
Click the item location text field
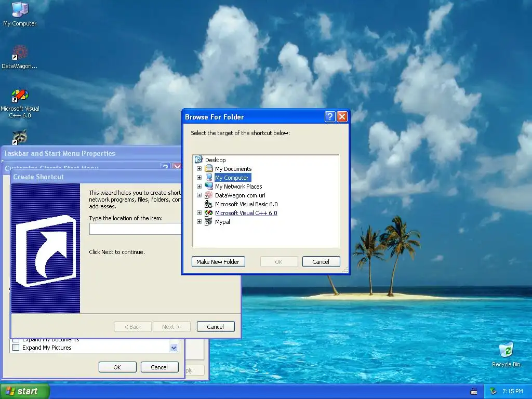(135, 229)
